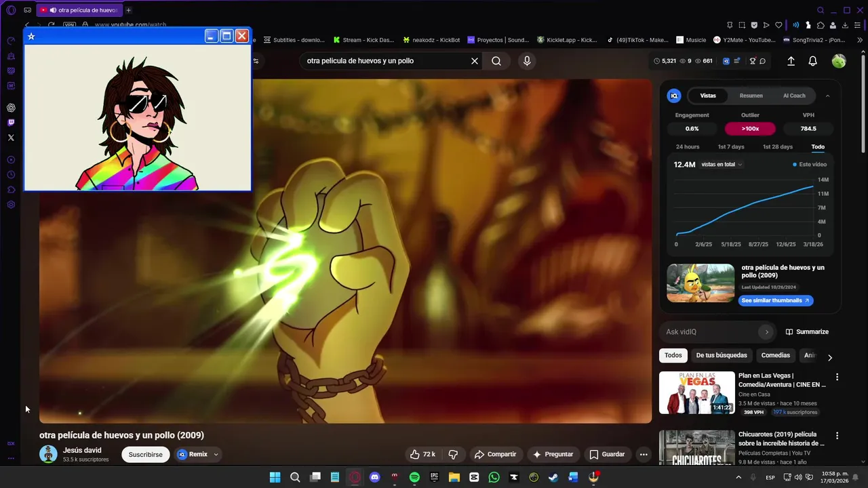Image resolution: width=868 pixels, height=488 pixels.
Task: Open the YouTube account avatar
Action: pyautogui.click(x=839, y=61)
